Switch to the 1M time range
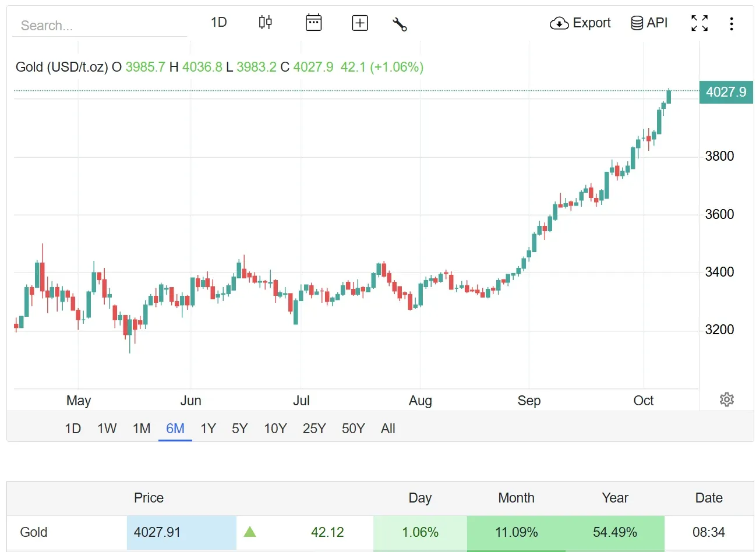756x552 pixels. tap(142, 429)
